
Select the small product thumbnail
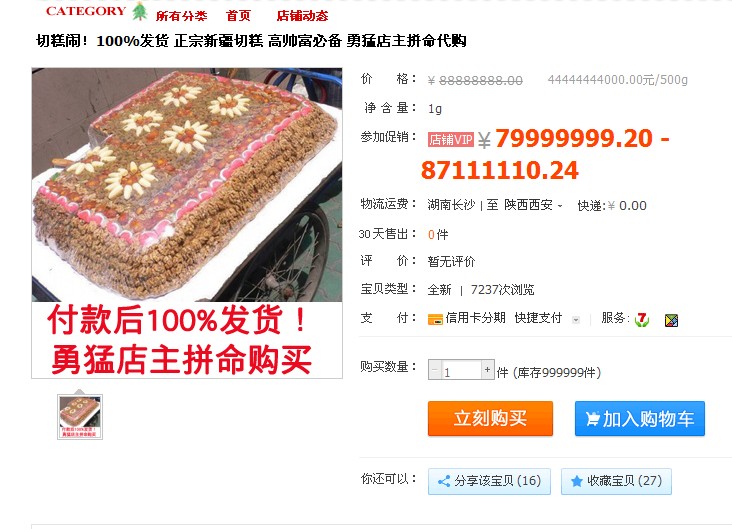pyautogui.click(x=80, y=417)
